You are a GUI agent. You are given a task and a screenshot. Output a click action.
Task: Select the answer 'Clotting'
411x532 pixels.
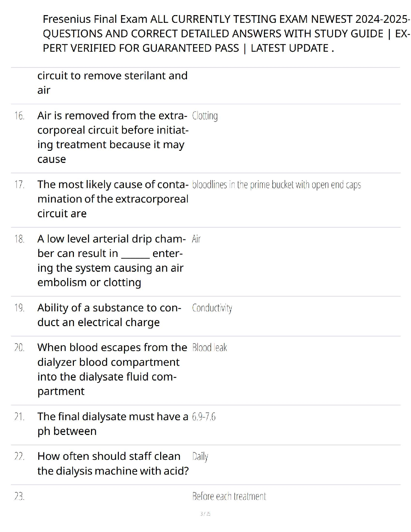point(205,116)
